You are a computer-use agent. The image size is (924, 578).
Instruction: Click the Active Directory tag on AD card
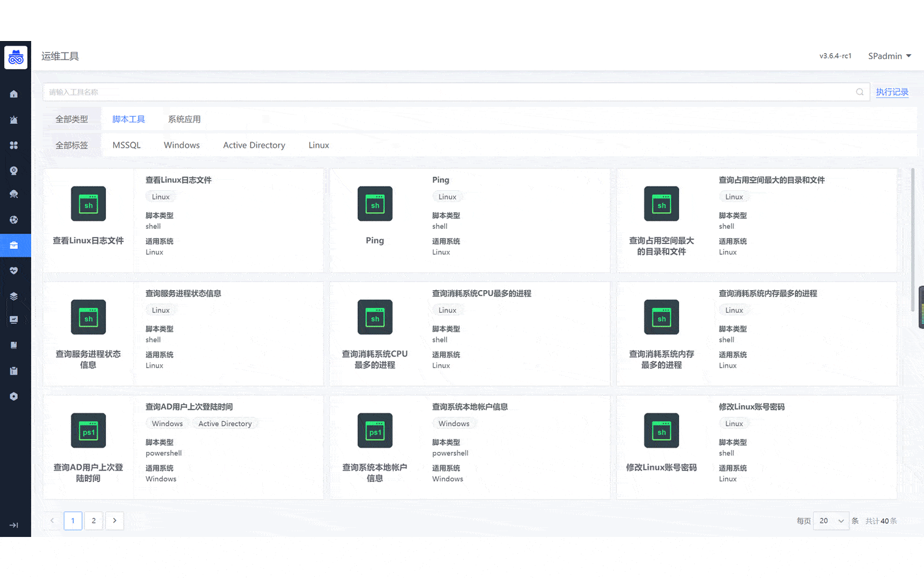click(225, 424)
